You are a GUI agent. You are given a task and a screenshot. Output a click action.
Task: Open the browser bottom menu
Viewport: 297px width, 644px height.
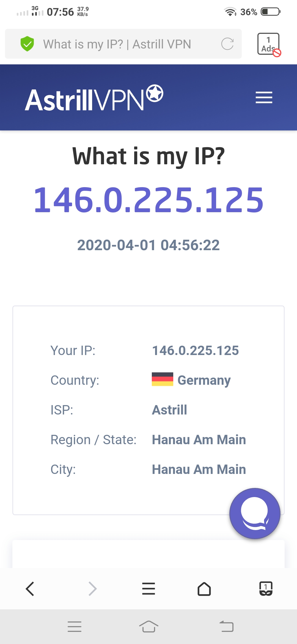pyautogui.click(x=148, y=589)
